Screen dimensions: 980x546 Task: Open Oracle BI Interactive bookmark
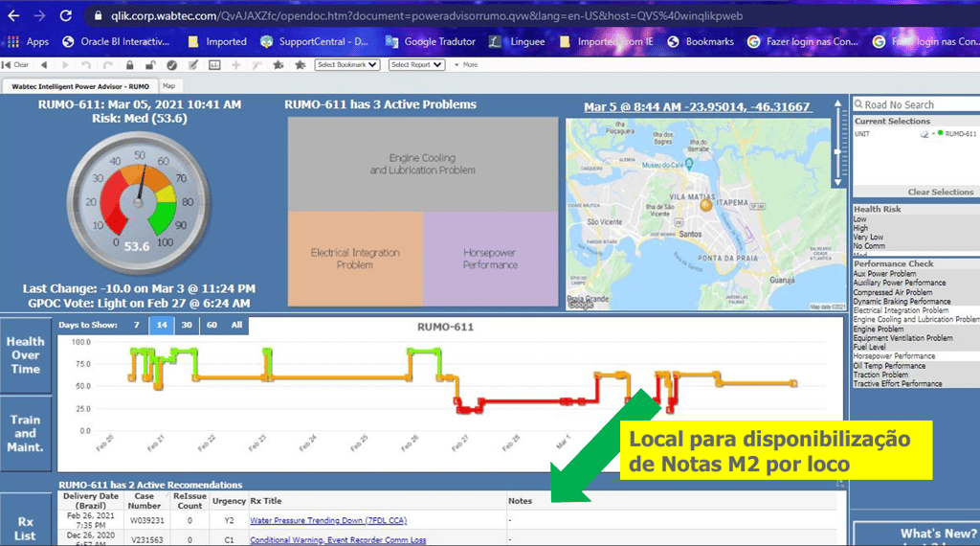coord(116,41)
